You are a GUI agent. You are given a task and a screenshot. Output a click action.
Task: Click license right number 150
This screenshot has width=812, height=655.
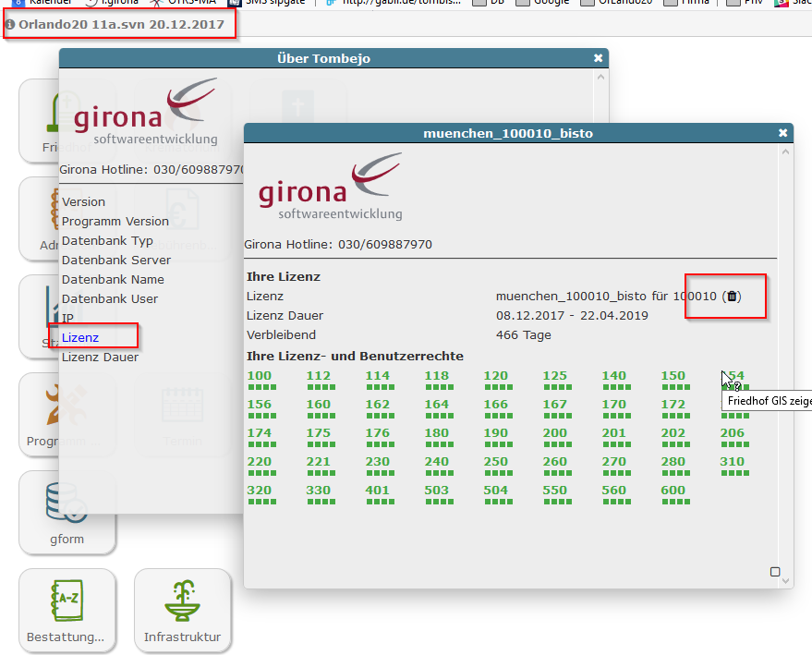click(673, 376)
